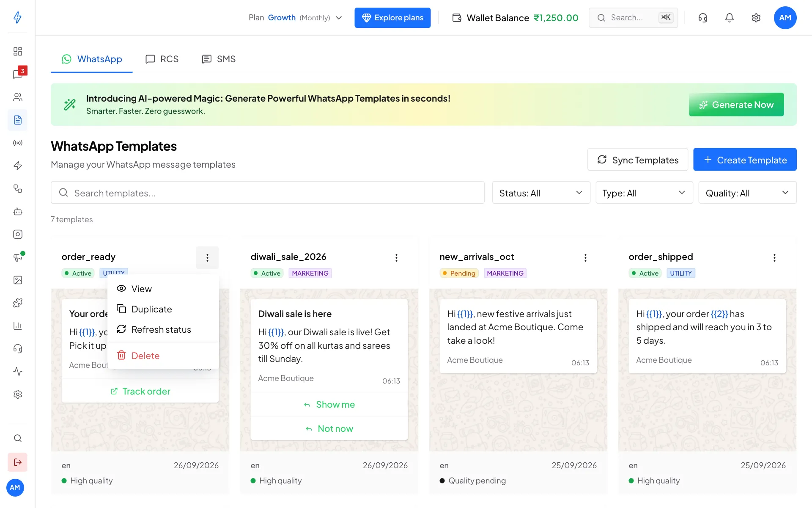This screenshot has width=812, height=508.
Task: Click the Sync Templates button
Action: [x=638, y=160]
